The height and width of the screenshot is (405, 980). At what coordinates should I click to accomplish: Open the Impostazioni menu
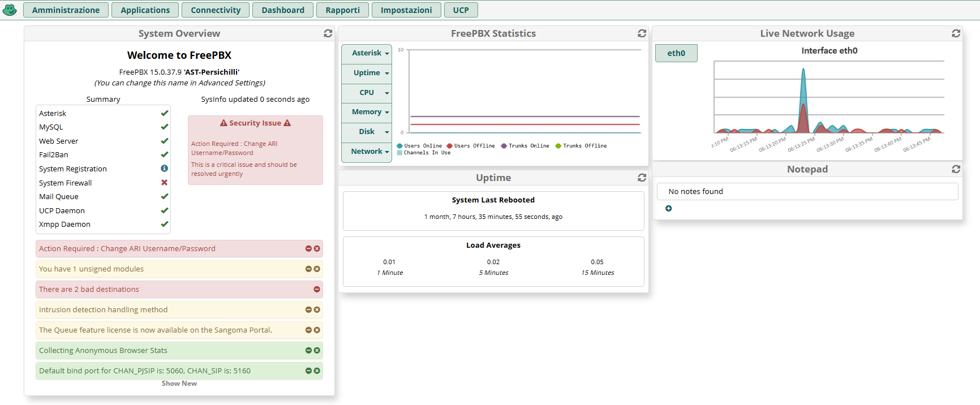click(406, 10)
